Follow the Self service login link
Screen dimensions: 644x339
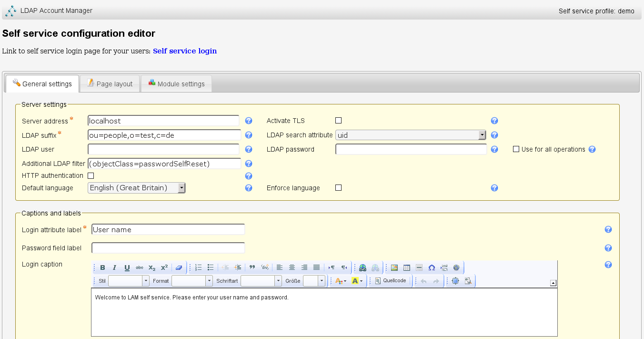(x=185, y=51)
